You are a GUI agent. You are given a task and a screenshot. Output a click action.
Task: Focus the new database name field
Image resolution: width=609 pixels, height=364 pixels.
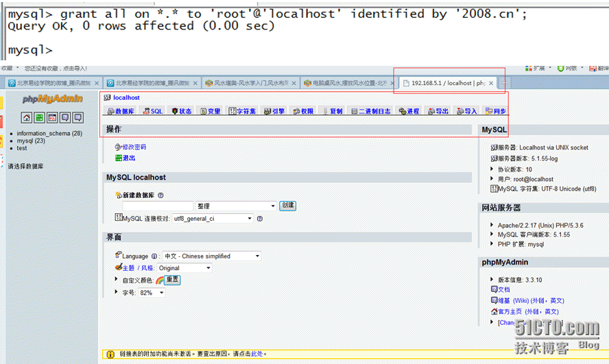(158, 206)
